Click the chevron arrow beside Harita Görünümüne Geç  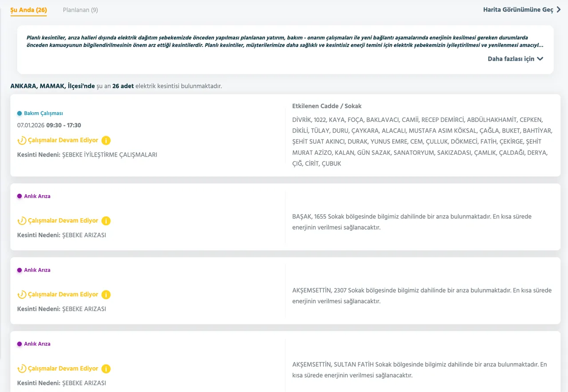click(x=559, y=10)
